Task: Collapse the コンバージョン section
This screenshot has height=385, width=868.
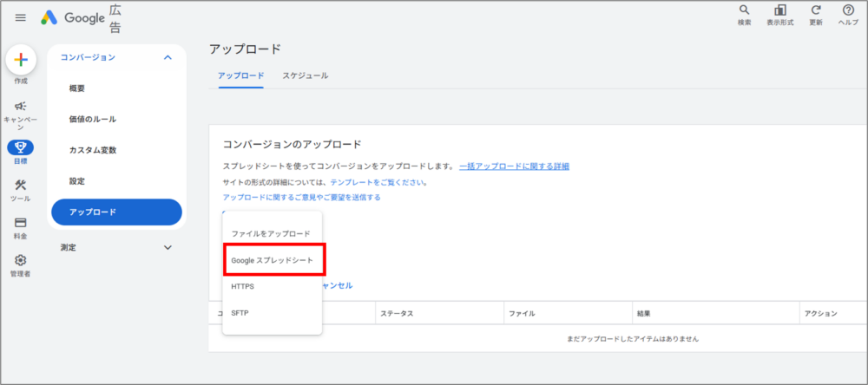Action: [168, 57]
